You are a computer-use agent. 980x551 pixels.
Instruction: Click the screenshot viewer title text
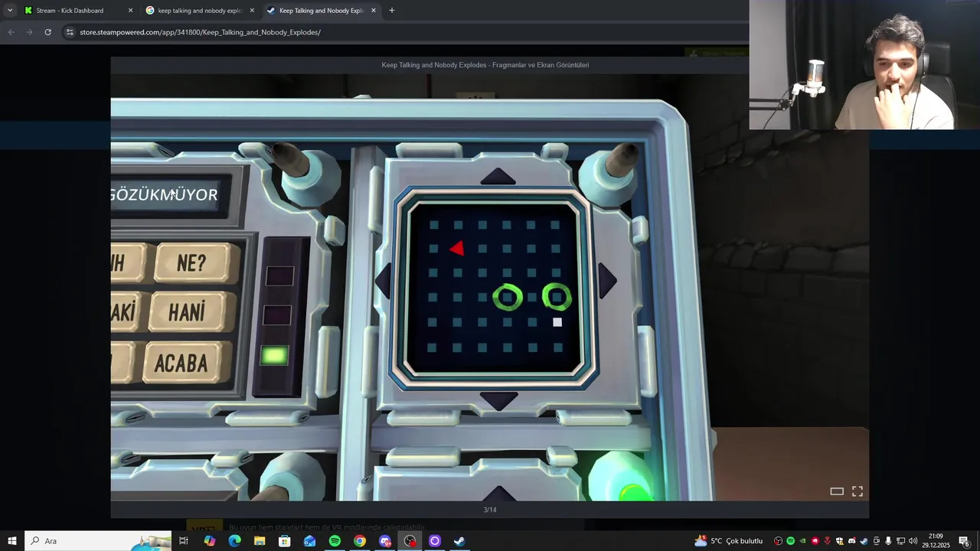click(485, 65)
